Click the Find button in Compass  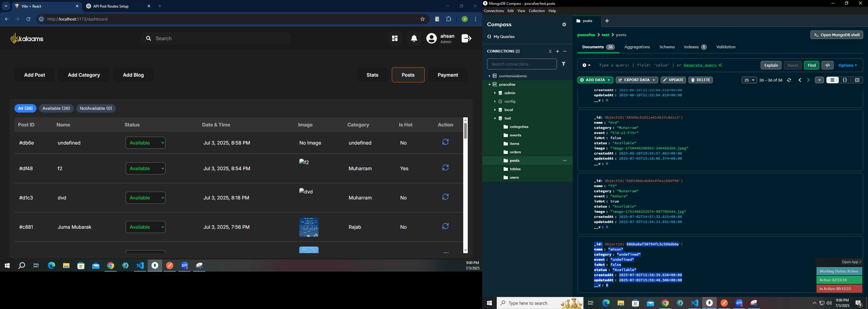pos(811,65)
